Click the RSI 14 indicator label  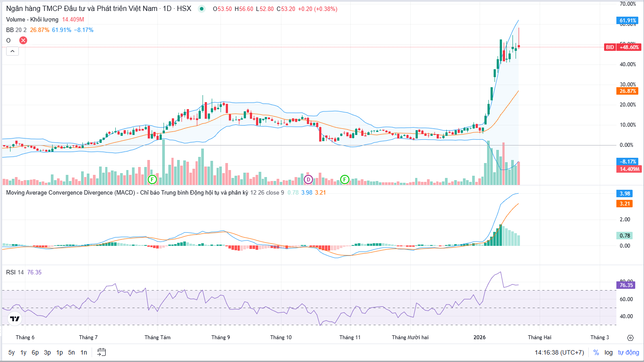click(x=15, y=272)
